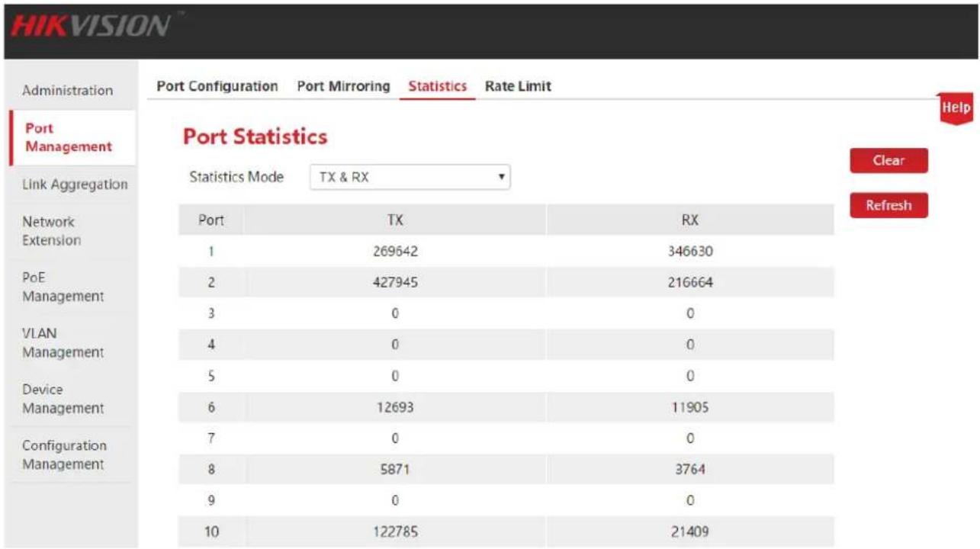Click port number 6 cell

tap(211, 407)
